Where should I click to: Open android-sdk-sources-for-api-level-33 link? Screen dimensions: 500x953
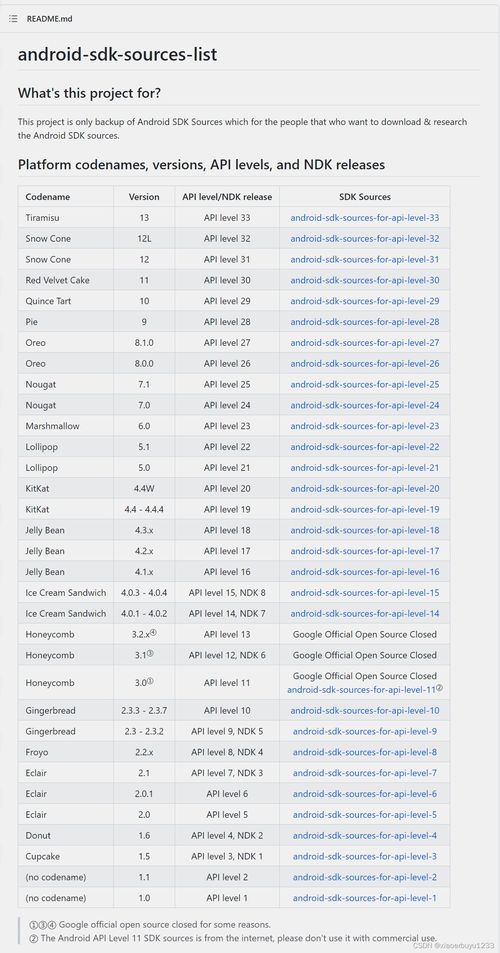point(365,218)
